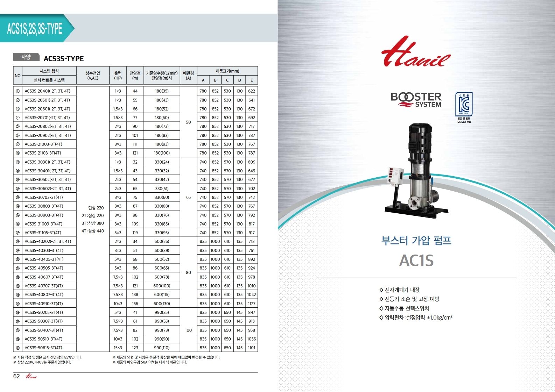Click the AC1S model title
Screen dimensions: 555x392
[x=416, y=261]
